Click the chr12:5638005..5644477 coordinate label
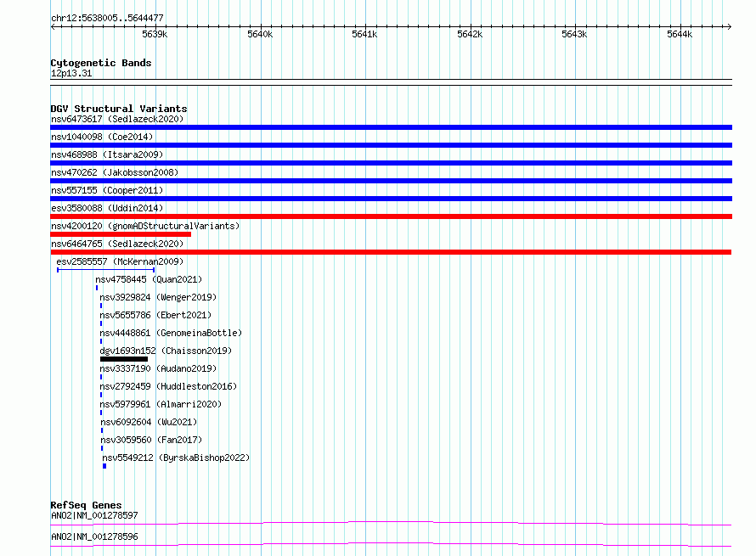The image size is (756, 556). coord(108,18)
